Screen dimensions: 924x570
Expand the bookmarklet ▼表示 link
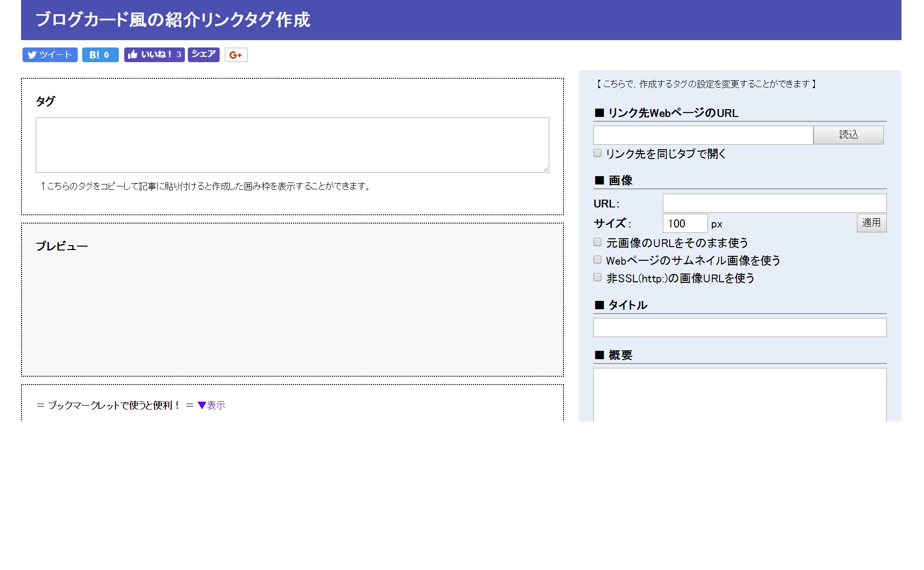pos(211,405)
